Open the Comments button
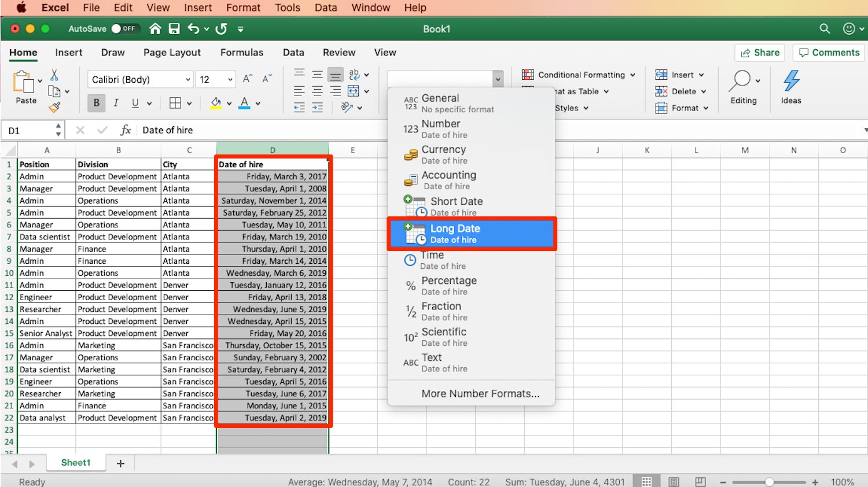The width and height of the screenshot is (868, 487). (829, 53)
